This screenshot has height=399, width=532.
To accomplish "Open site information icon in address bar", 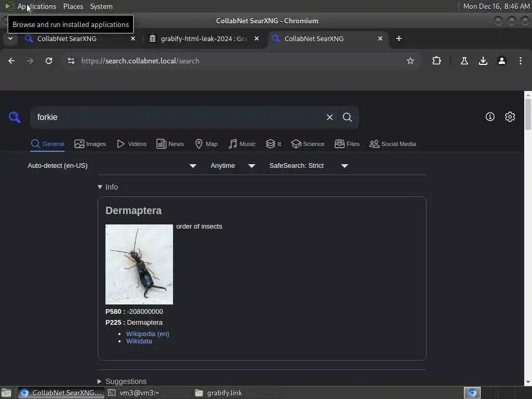I will [x=71, y=61].
